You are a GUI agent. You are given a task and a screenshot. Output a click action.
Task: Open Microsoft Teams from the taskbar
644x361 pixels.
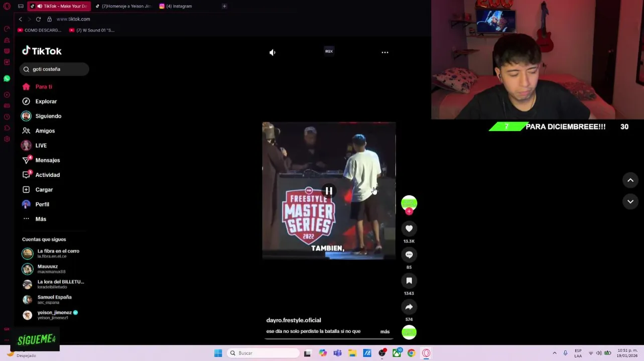337,353
